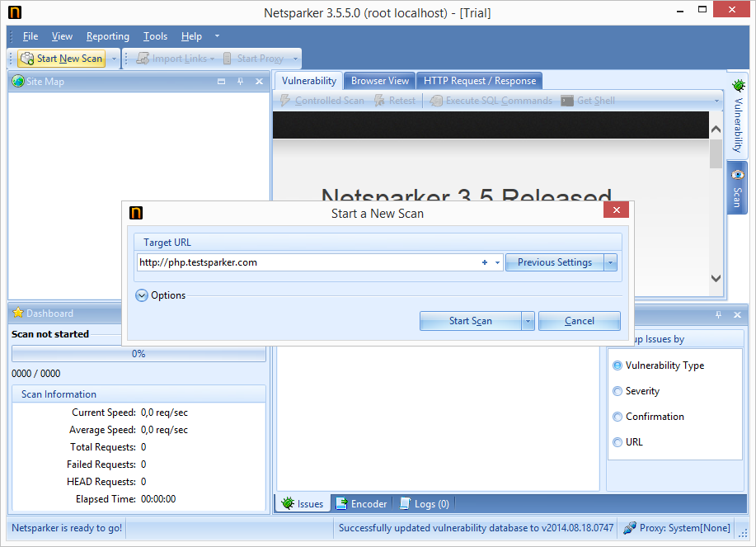Click the Netsparker logo in scan dialog

click(x=136, y=213)
